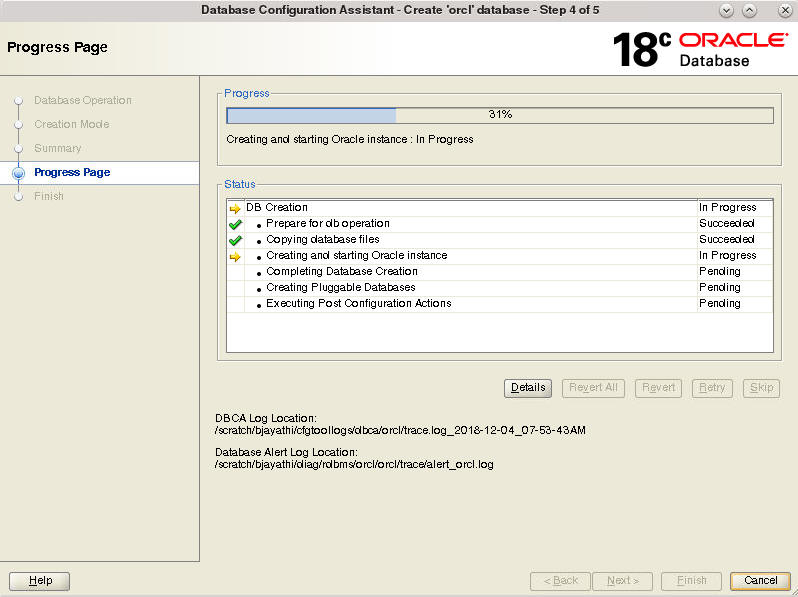Viewport: 798px width, 597px height.
Task: Click the progress message below the bar
Action: (x=350, y=139)
